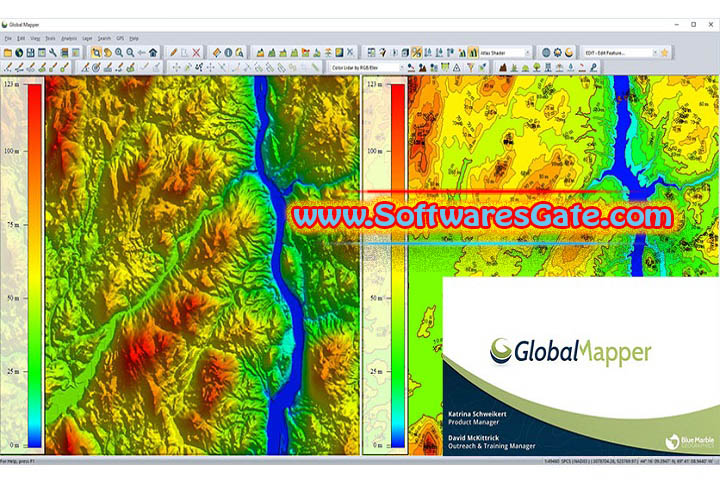Click the '75 m' label on left legend
Viewport: 720px width, 480px height.
(13, 225)
